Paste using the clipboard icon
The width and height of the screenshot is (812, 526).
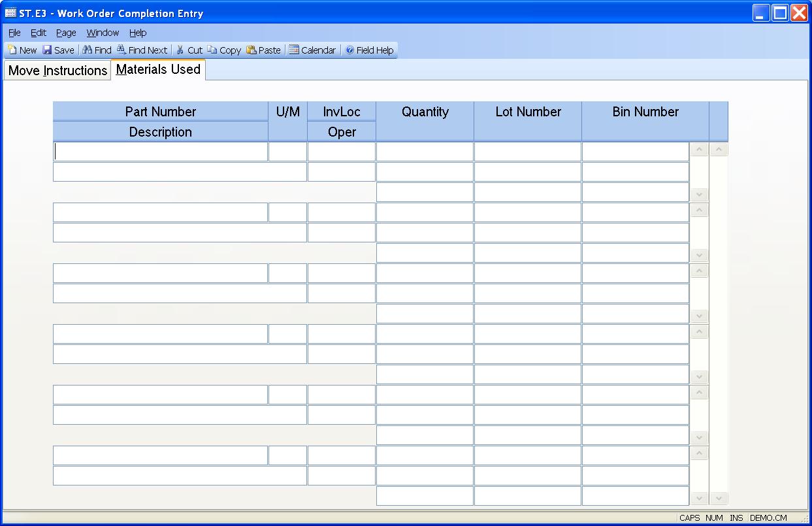click(252, 50)
